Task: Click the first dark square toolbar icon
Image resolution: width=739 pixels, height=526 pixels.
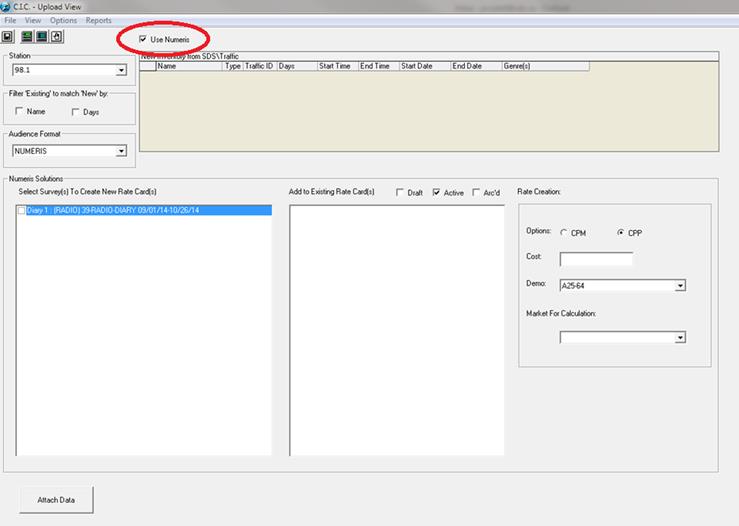Action: click(x=8, y=36)
